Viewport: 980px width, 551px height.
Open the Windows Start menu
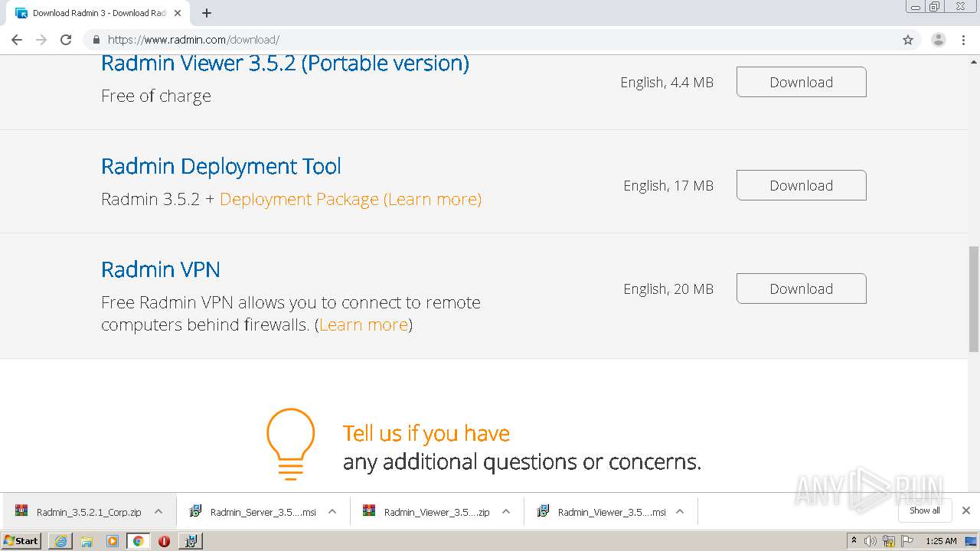pyautogui.click(x=21, y=541)
